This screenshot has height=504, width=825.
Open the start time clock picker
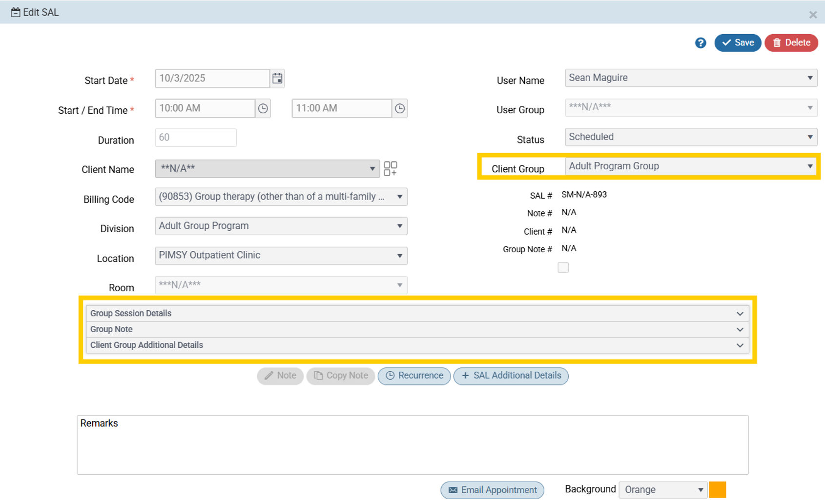[263, 108]
